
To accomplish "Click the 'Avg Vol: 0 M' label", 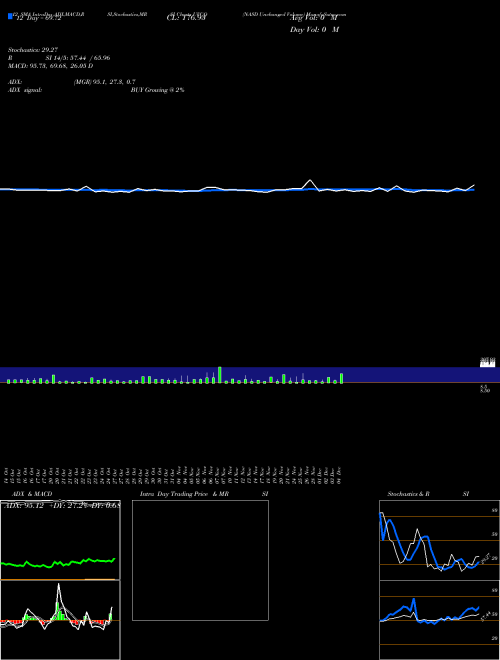I will click(x=313, y=18).
